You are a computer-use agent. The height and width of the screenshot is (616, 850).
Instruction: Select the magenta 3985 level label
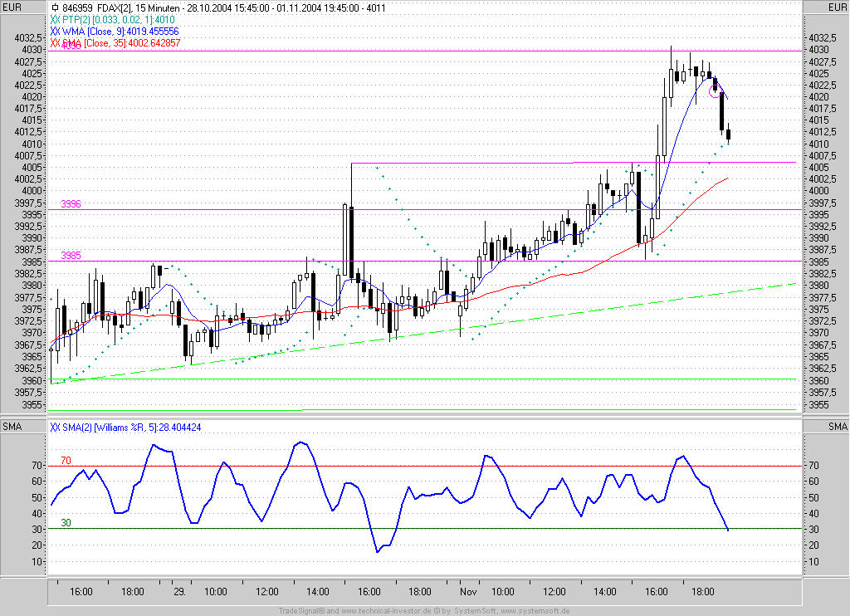coord(71,256)
